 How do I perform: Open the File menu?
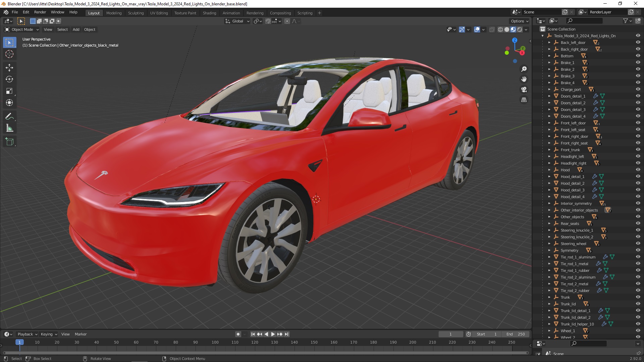click(x=15, y=12)
